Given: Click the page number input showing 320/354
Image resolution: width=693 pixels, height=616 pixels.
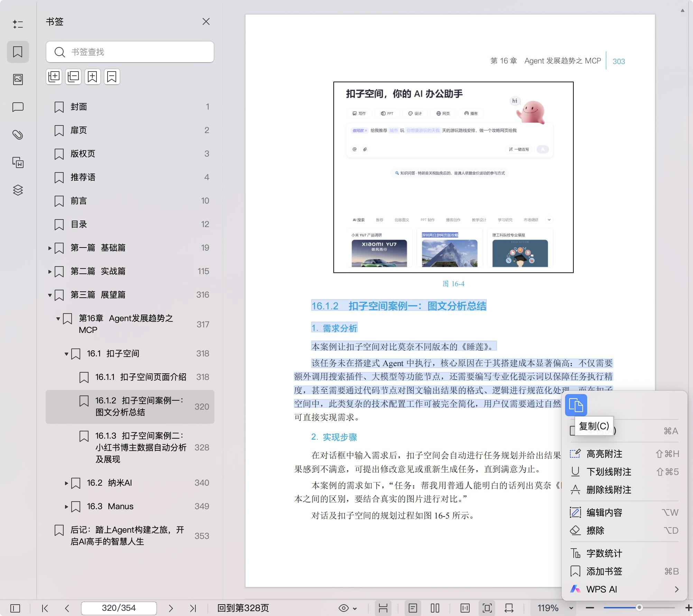Looking at the screenshot, I should click(119, 608).
